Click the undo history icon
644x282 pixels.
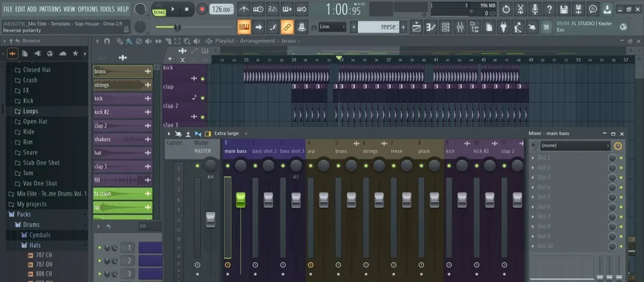(506, 9)
